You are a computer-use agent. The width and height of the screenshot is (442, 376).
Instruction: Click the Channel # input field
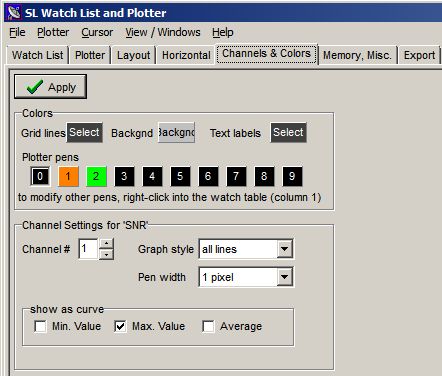point(88,249)
